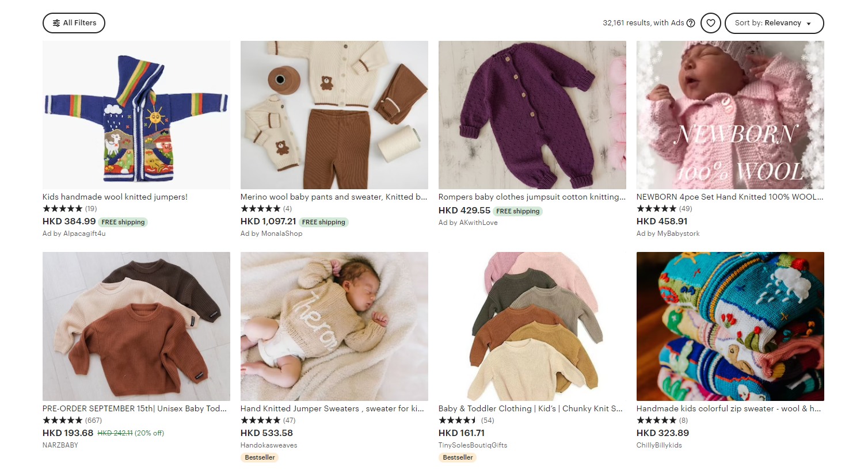Viewport: 868px width, 474px height.
Task: Open the Chunky Knit sweaters stack image
Action: (532, 326)
